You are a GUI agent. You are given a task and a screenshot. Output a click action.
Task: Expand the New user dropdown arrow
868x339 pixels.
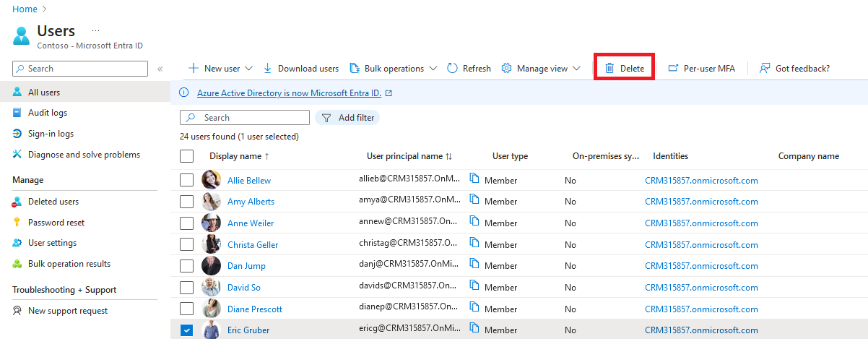pyautogui.click(x=249, y=69)
